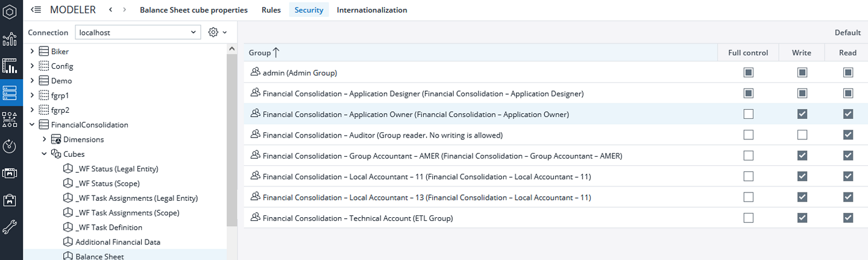Collapse the FinancialConsolidation database node
This screenshot has height=260, width=868.
pyautogui.click(x=32, y=125)
